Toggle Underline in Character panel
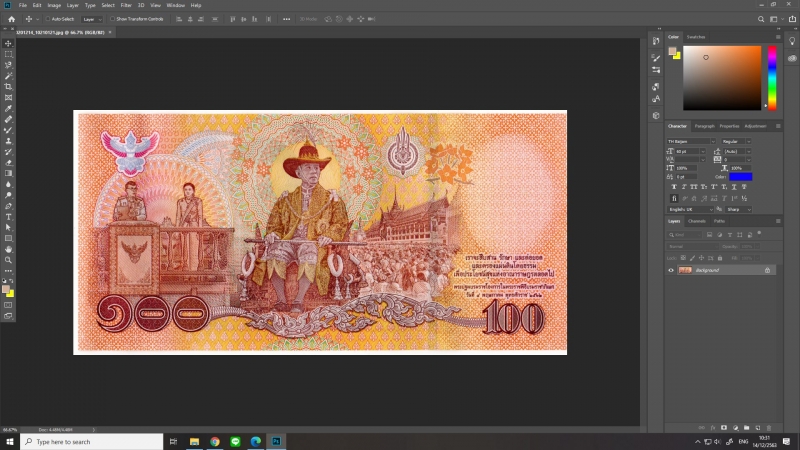This screenshot has width=800, height=450. click(x=734, y=187)
